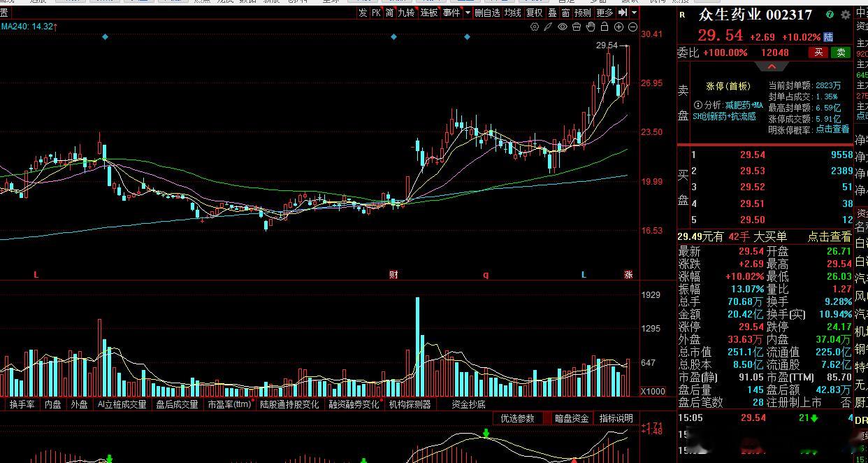This screenshot has width=868, height=463.
Task: Toggle the 均线 moving averages
Action: coord(513,13)
